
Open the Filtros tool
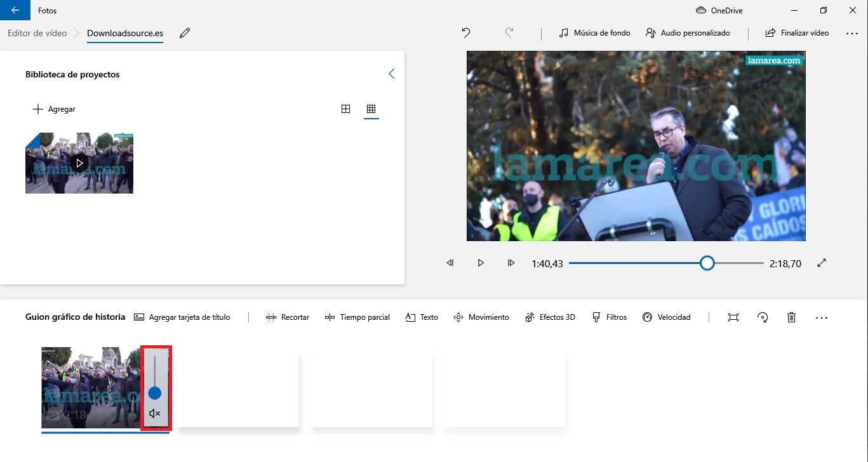[610, 317]
